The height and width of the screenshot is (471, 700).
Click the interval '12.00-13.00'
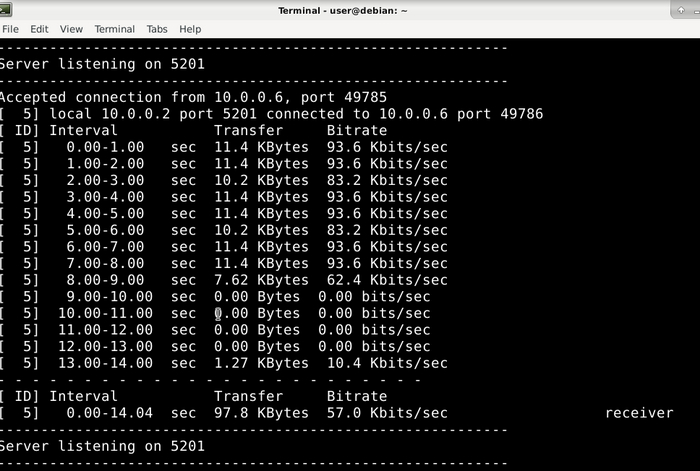105,346
